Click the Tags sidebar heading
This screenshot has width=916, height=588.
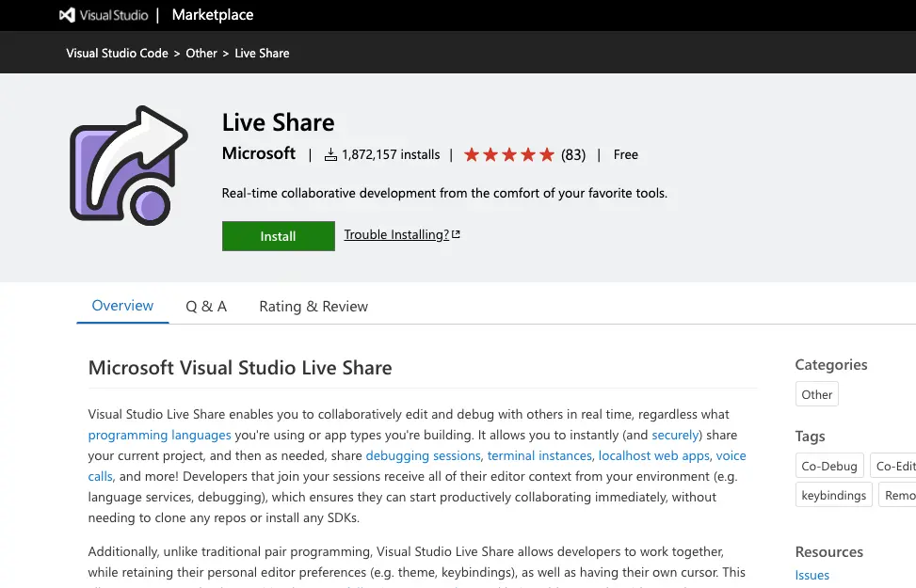(810, 437)
